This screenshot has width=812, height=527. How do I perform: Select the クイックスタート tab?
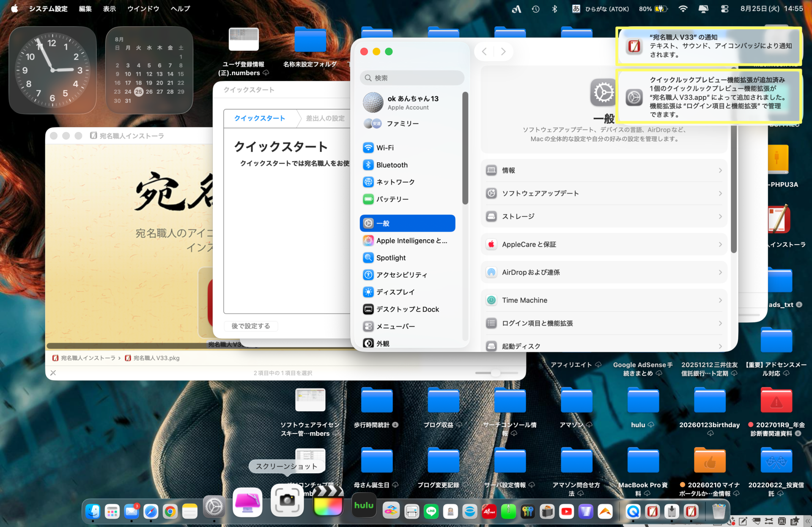click(x=260, y=118)
